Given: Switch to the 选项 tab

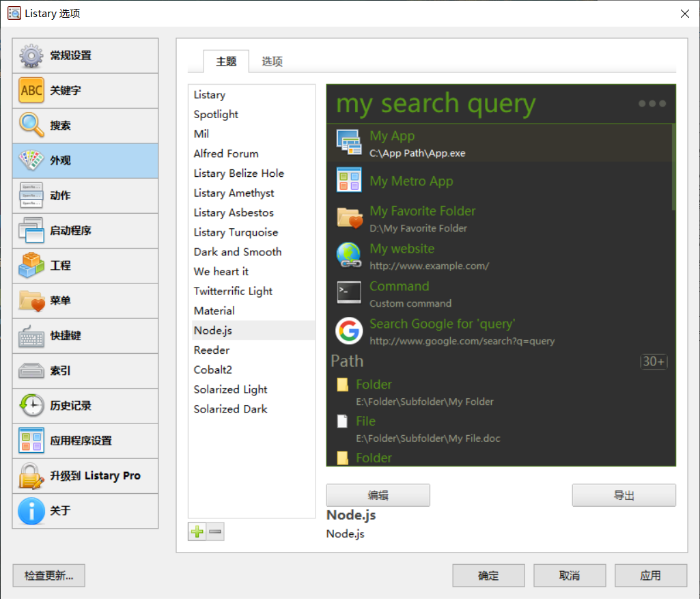Looking at the screenshot, I should 272,61.
